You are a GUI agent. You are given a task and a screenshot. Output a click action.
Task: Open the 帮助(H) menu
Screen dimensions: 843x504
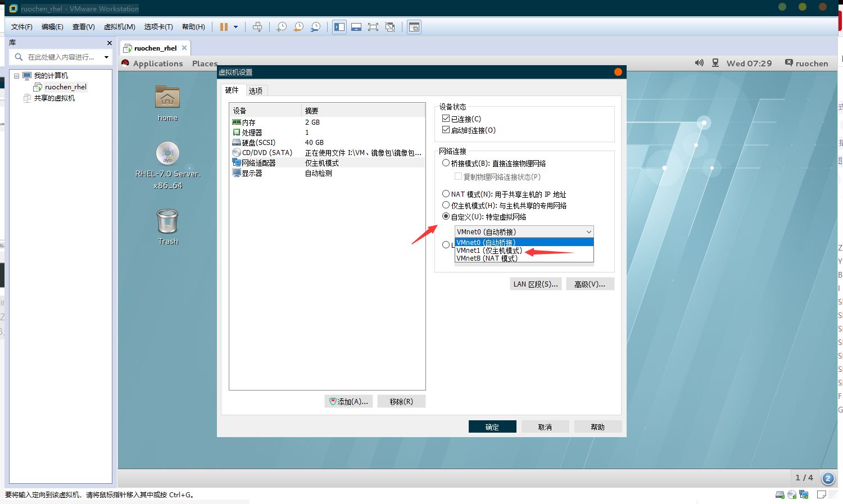pos(194,27)
